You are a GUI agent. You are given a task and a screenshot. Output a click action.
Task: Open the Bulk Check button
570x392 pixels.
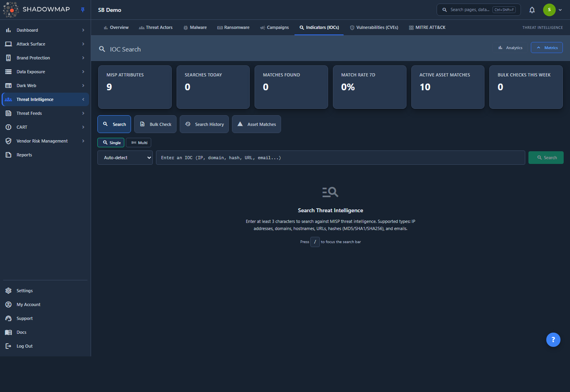[156, 124]
